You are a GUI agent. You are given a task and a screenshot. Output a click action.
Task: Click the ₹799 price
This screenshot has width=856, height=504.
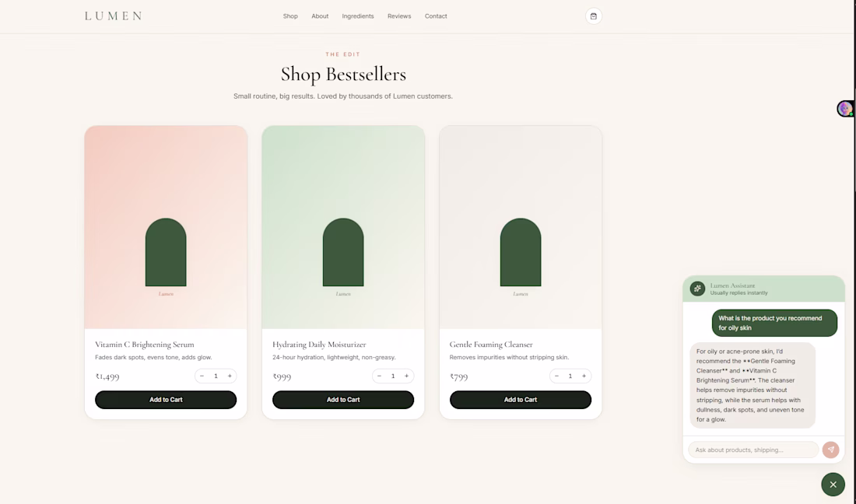tap(458, 376)
